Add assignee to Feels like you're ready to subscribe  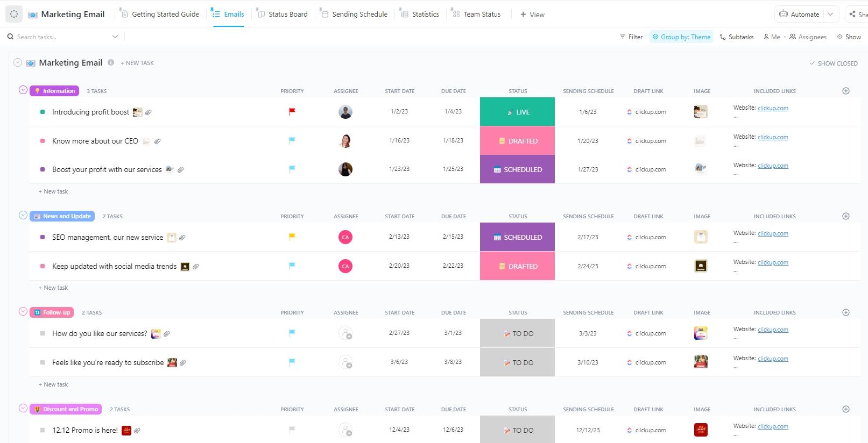tap(345, 362)
